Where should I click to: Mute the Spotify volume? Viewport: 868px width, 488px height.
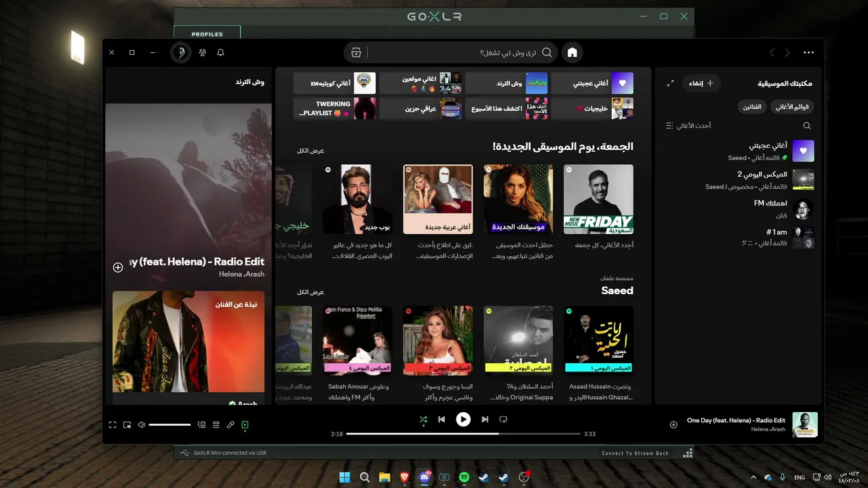tap(142, 425)
